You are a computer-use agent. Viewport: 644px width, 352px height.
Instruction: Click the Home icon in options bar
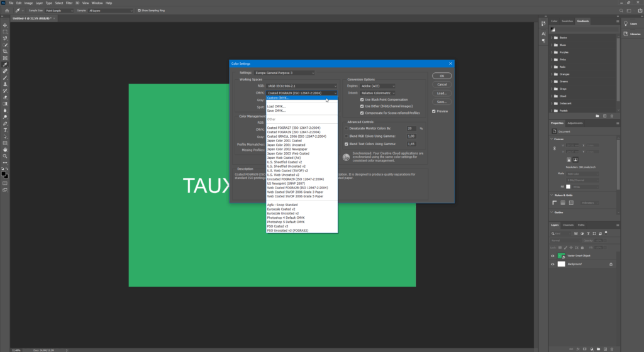pyautogui.click(x=6, y=11)
